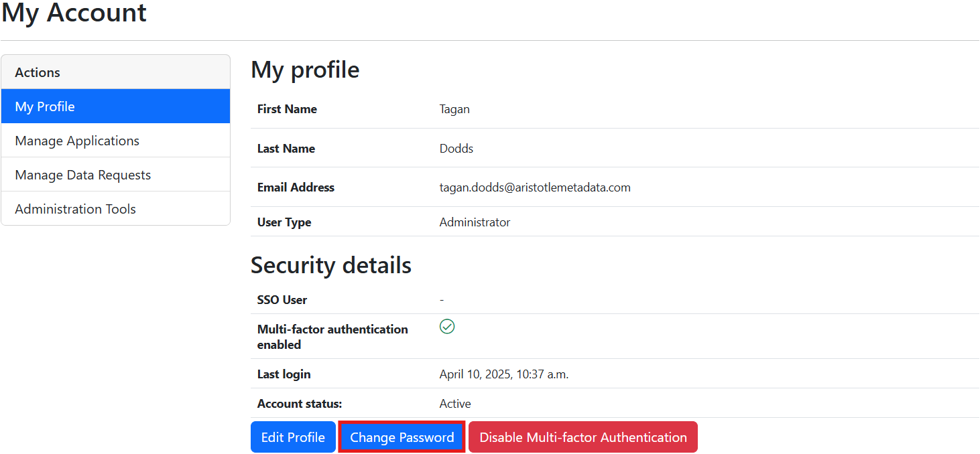Viewport: 980px width, 454px height.
Task: Select Administration Tools in the Actions list
Action: [115, 209]
